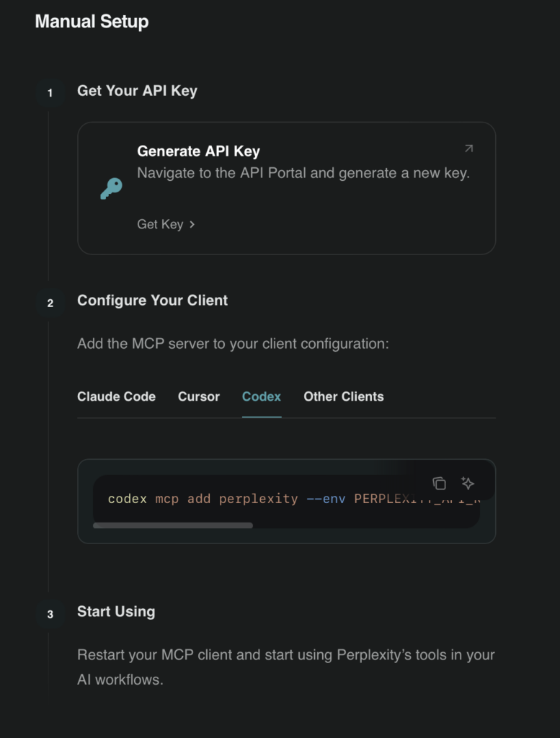Click the step 2 number badge
Viewport: 560px width, 738px height.
50,303
